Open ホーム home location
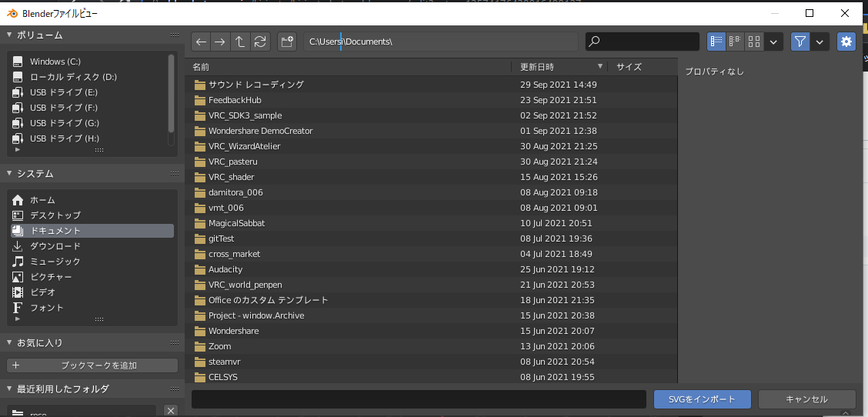The height and width of the screenshot is (417, 868). (92, 200)
